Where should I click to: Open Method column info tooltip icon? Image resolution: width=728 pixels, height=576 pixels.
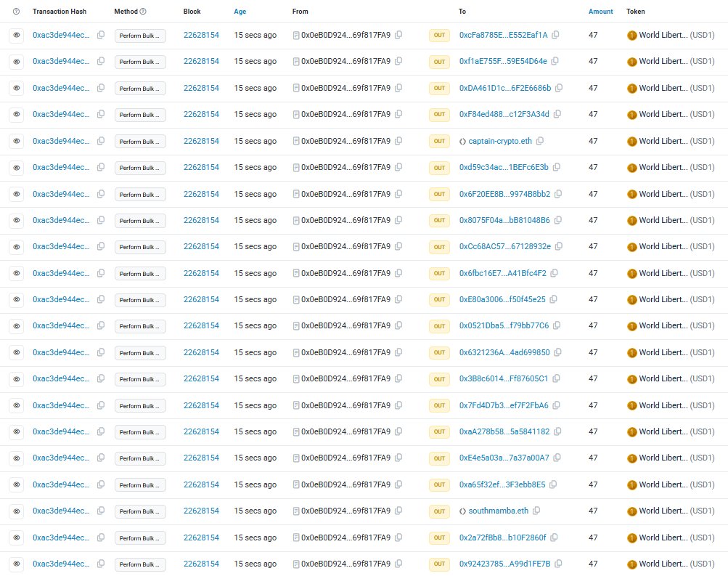(x=143, y=11)
